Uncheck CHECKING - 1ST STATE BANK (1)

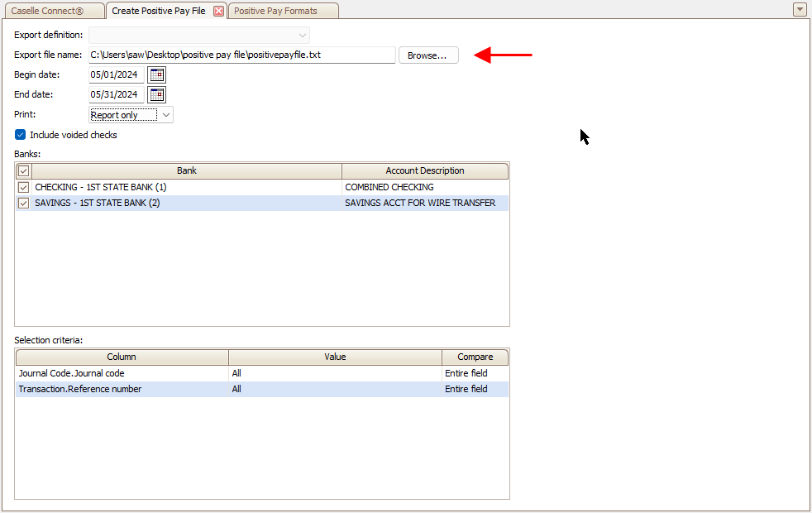(23, 187)
